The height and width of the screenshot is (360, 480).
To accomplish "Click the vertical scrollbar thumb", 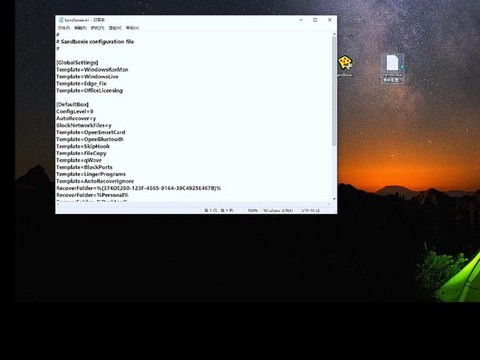I will [334, 91].
